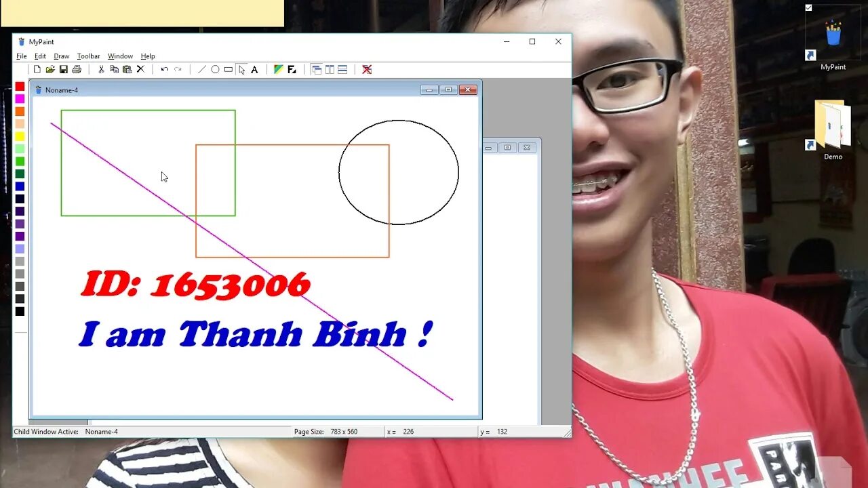Pick the periwinkle light blue swatch
The width and height of the screenshot is (868, 488).
tap(20, 249)
